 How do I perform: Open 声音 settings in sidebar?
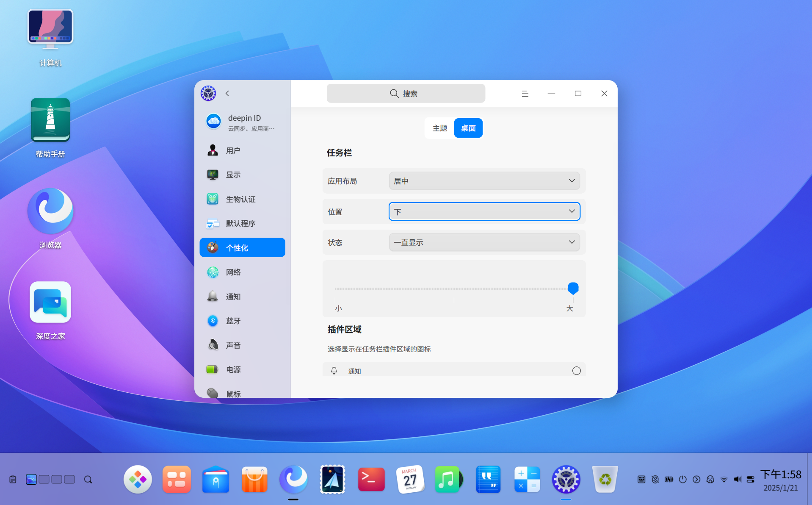point(242,345)
